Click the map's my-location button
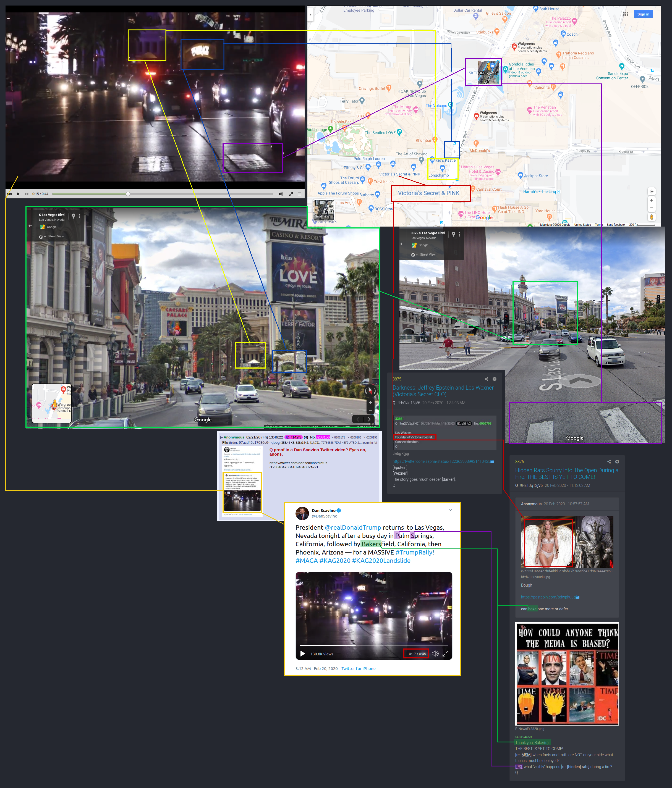This screenshot has width=672, height=788. pos(652,191)
